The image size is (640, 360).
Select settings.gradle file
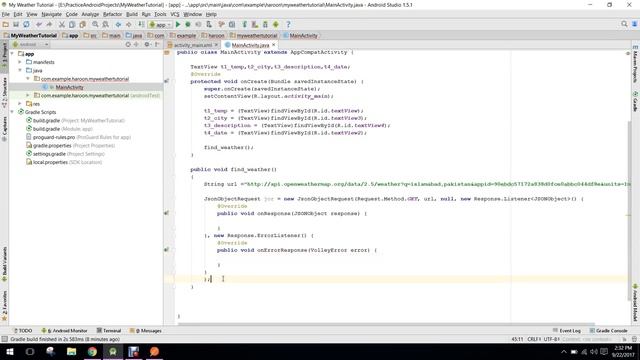click(x=65, y=154)
